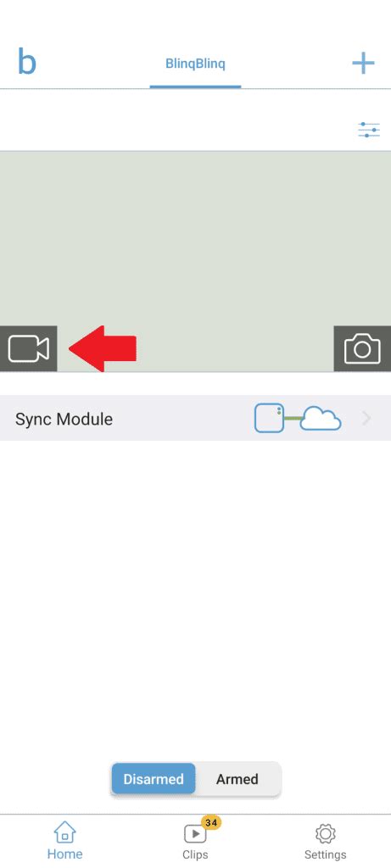Image resolution: width=391 pixels, height=868 pixels.
Task: Open the Settings gear icon
Action: (325, 834)
